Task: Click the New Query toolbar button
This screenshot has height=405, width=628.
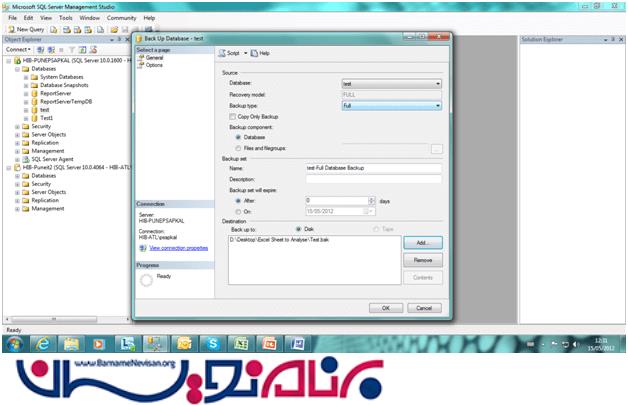Action: (x=26, y=29)
